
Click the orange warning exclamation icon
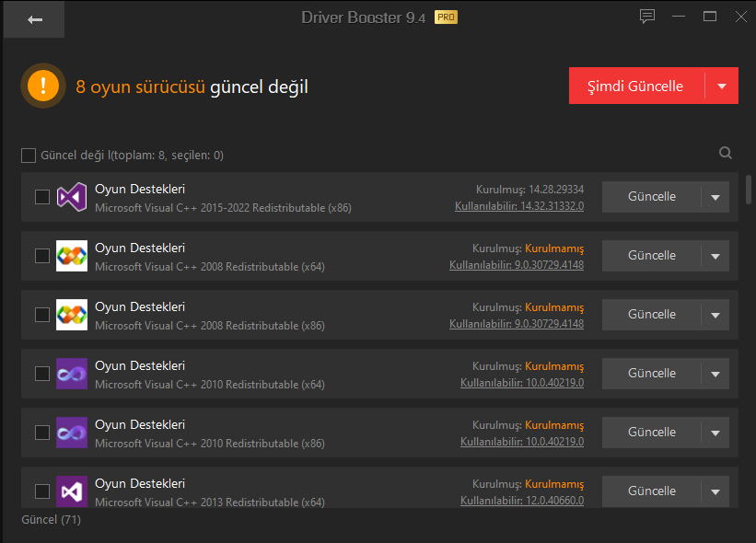tap(43, 86)
